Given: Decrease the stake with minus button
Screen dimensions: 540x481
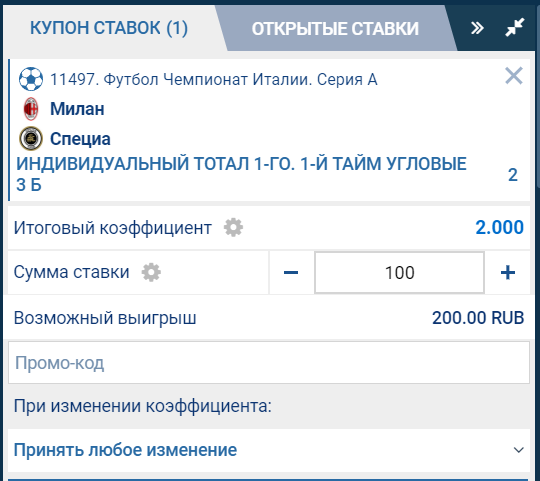Looking at the screenshot, I should tap(291, 272).
